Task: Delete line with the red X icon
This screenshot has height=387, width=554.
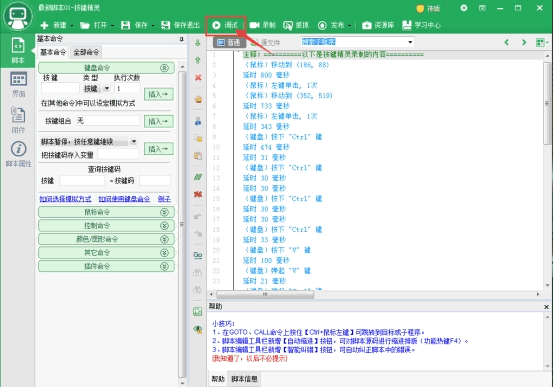Action: click(198, 78)
